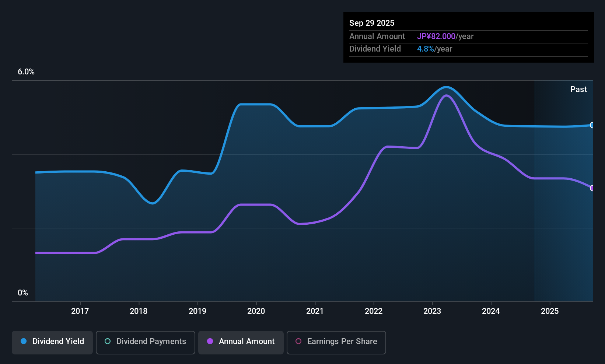Toggle the Dividend Yield legend series
This screenshot has width=605, height=364.
(x=52, y=342)
